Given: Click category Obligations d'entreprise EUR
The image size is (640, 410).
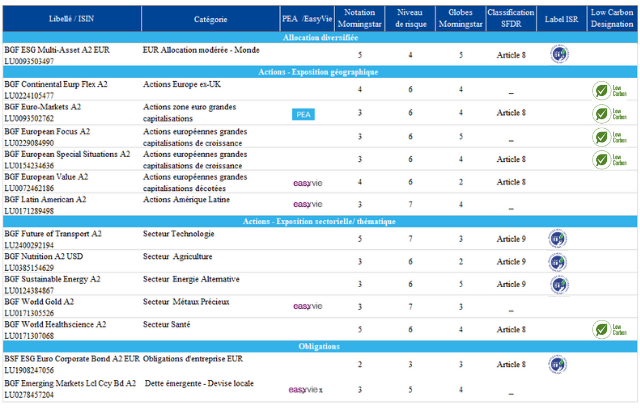Looking at the screenshot, I should coord(193,359).
